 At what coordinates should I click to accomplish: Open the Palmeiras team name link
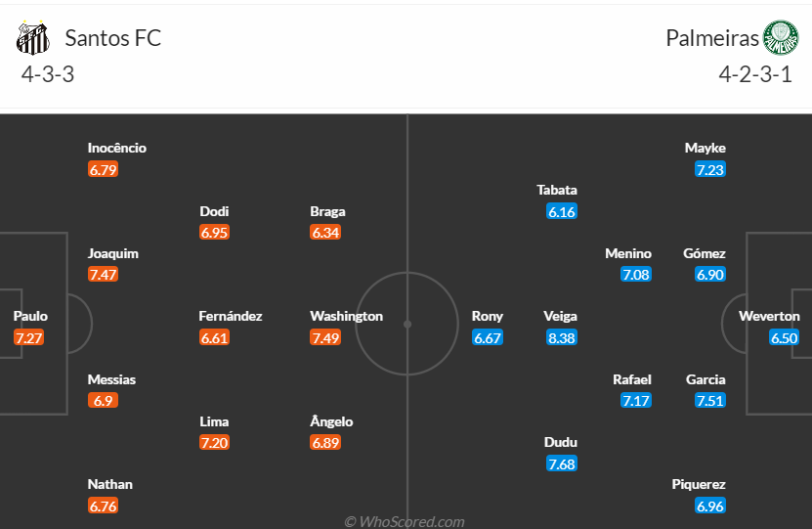tap(712, 38)
